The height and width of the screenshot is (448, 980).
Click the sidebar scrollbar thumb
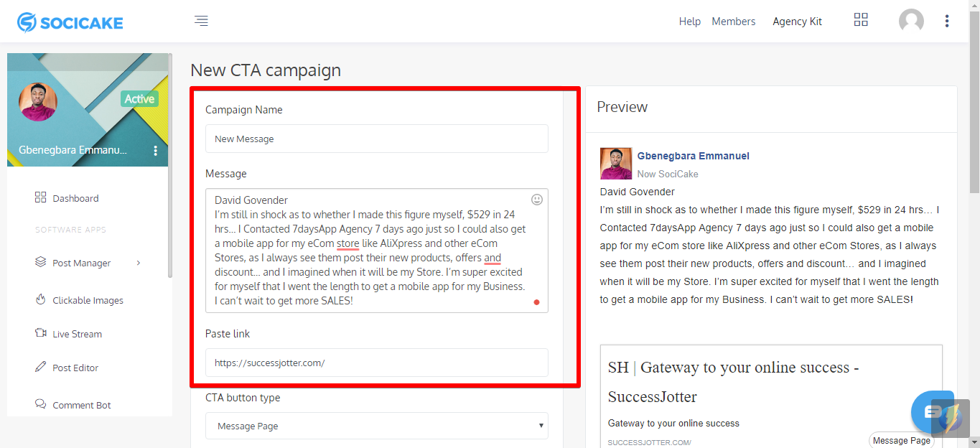[170, 165]
